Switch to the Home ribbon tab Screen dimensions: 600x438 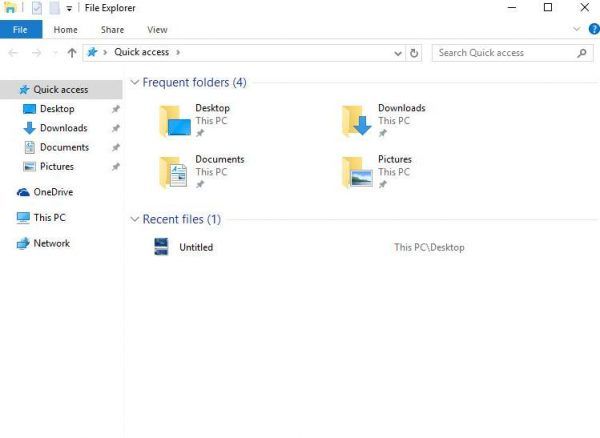(65, 30)
